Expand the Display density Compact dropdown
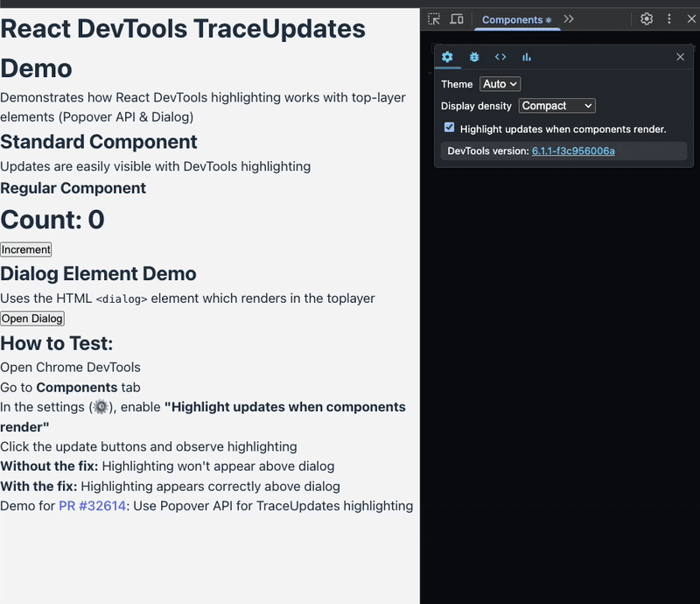Screen dimensions: 700x604 556,106
